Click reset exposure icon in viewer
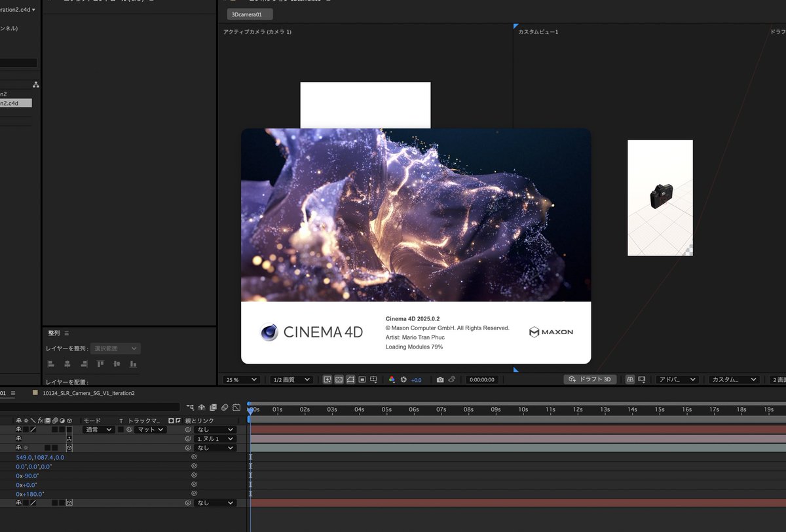The width and height of the screenshot is (786, 532). pyautogui.click(x=403, y=379)
